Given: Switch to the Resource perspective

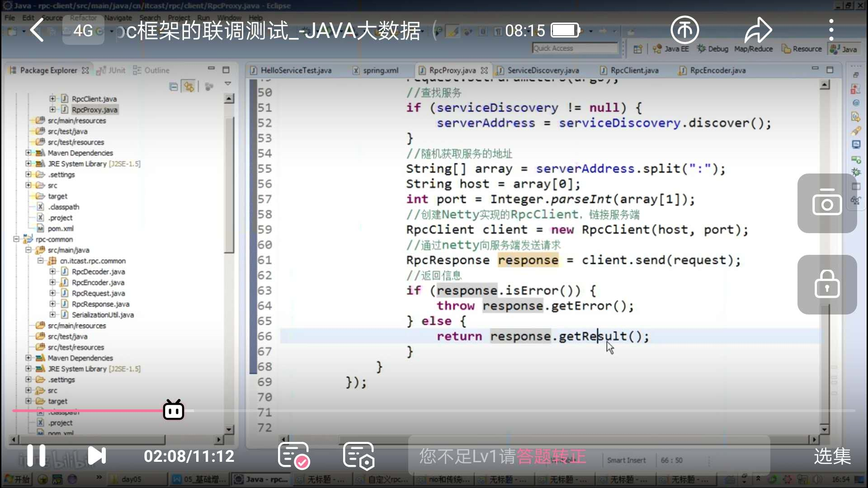Looking at the screenshot, I should (802, 49).
